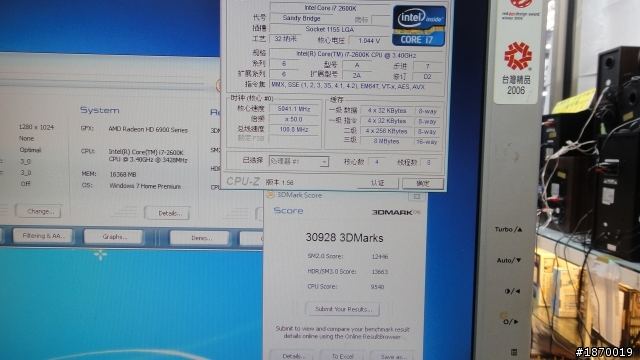The image size is (640, 360).
Task: Click the 3DMARK06 logo in Score window
Action: [396, 212]
